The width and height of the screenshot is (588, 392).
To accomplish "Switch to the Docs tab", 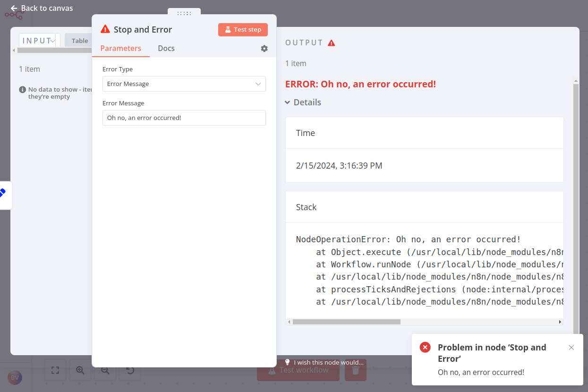I will [166, 48].
